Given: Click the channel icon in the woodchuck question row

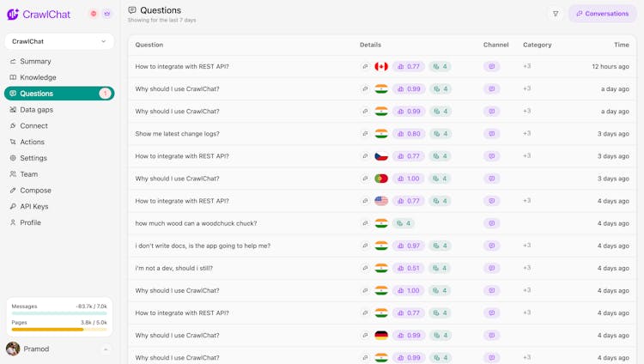Looking at the screenshot, I should pyautogui.click(x=492, y=223).
